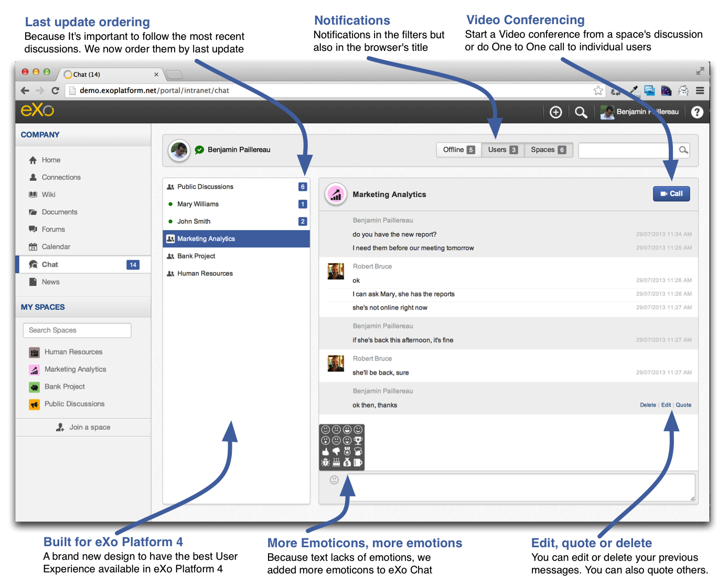Quote the 'ok then, thanks' message

(x=683, y=405)
